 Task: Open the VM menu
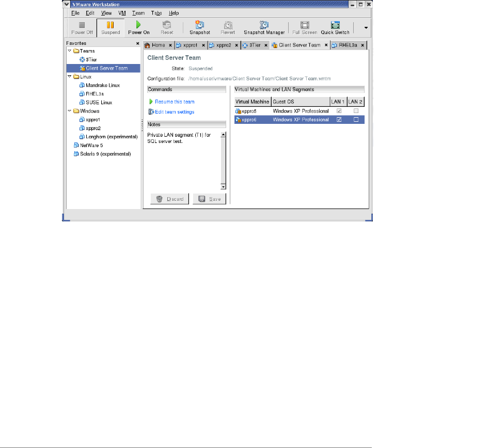point(122,13)
